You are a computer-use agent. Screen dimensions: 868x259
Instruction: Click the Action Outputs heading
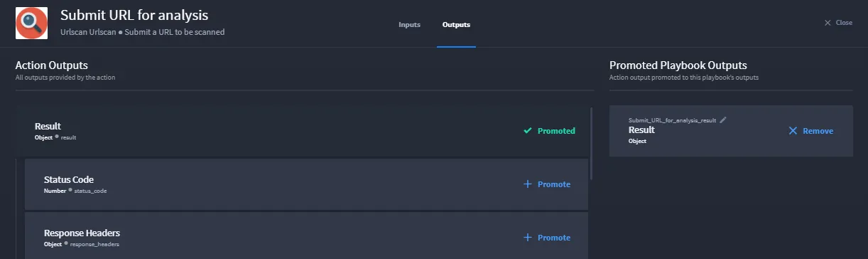tap(52, 65)
